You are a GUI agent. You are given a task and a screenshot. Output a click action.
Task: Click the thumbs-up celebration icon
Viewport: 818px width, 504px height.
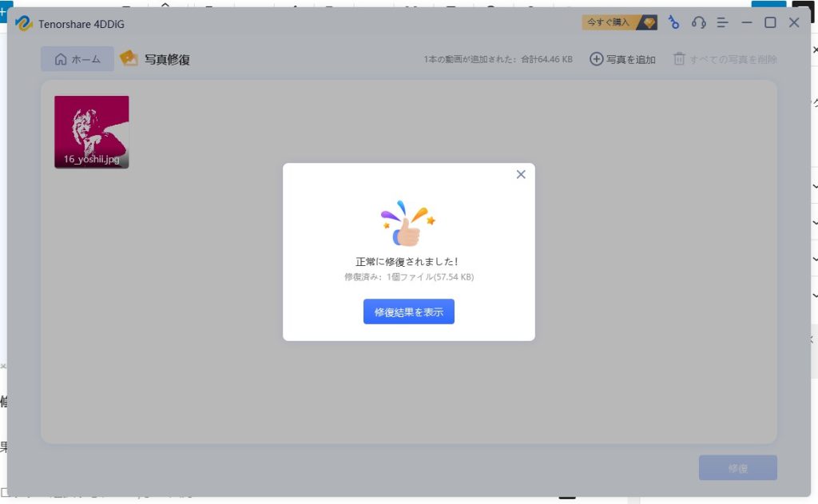(x=408, y=225)
